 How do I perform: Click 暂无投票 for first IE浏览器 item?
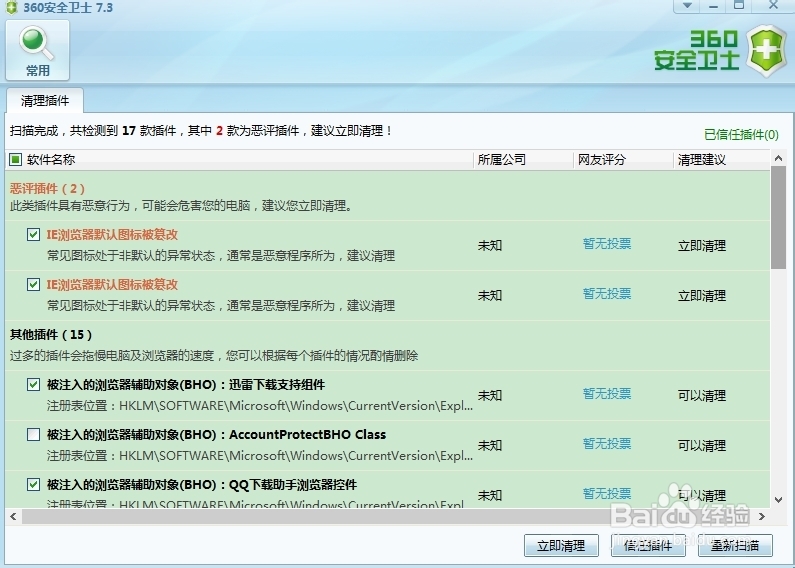(x=607, y=244)
